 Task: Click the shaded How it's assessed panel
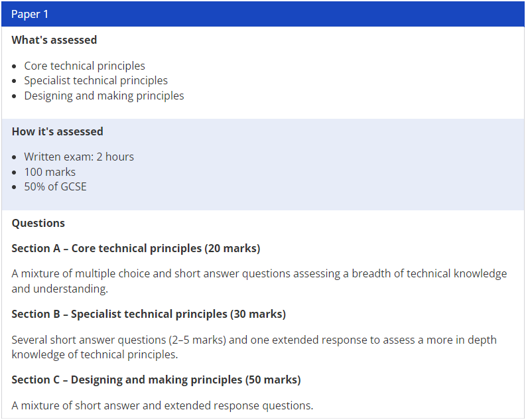263,165
